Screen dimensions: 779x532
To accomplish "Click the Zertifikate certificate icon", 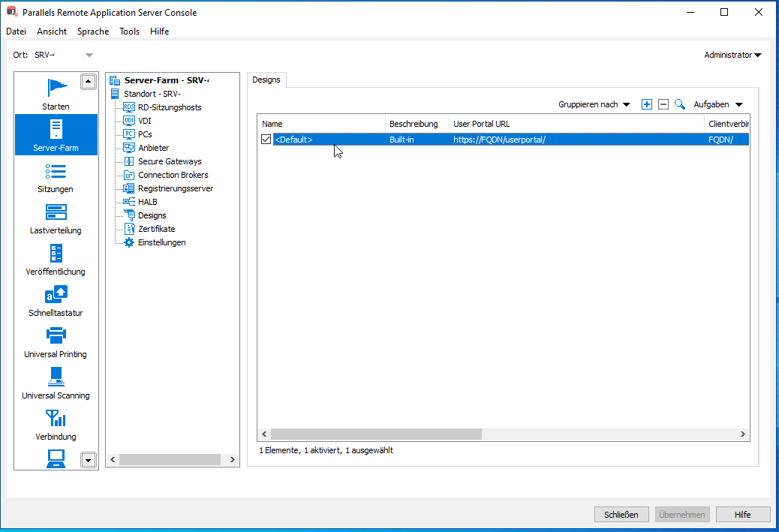I will (129, 229).
